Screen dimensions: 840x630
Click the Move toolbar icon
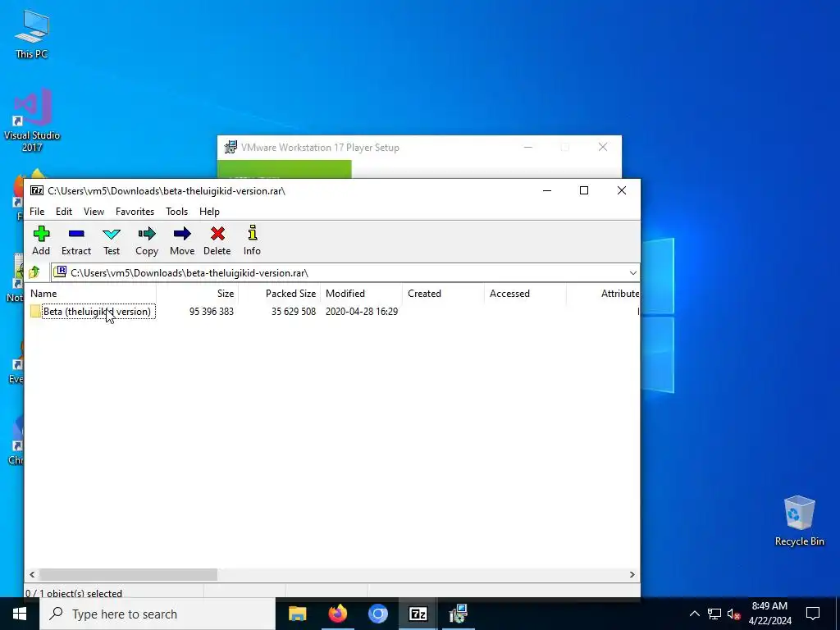[x=182, y=240]
